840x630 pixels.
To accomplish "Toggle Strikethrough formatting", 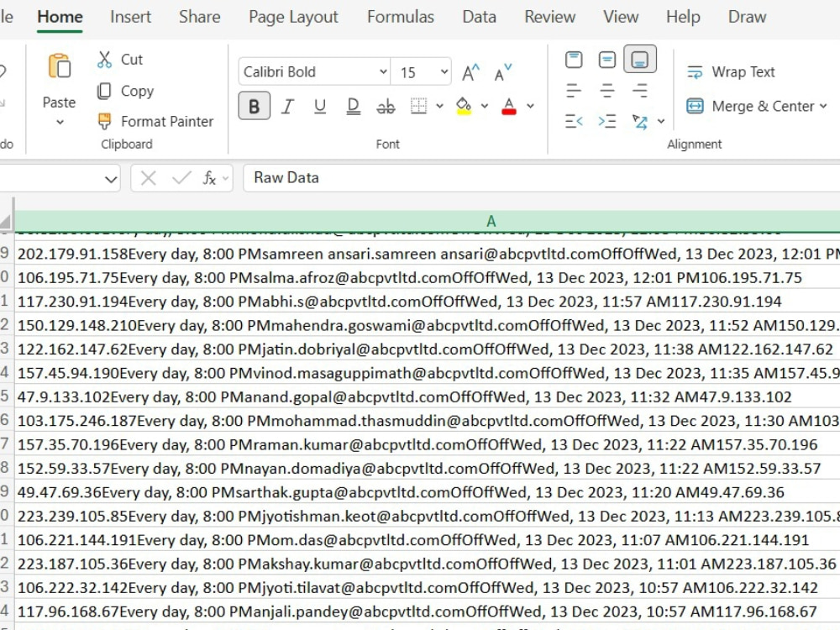I will coord(386,106).
